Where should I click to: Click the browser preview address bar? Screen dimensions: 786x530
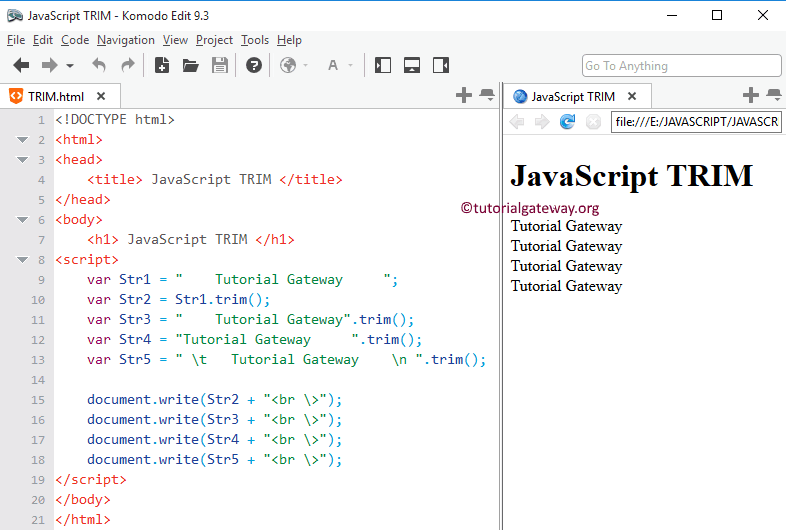coord(696,122)
